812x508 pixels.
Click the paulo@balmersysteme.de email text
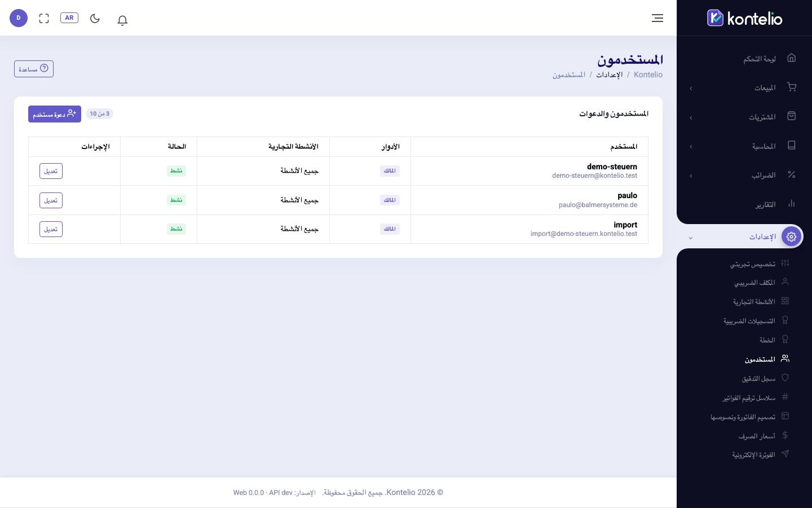point(598,205)
